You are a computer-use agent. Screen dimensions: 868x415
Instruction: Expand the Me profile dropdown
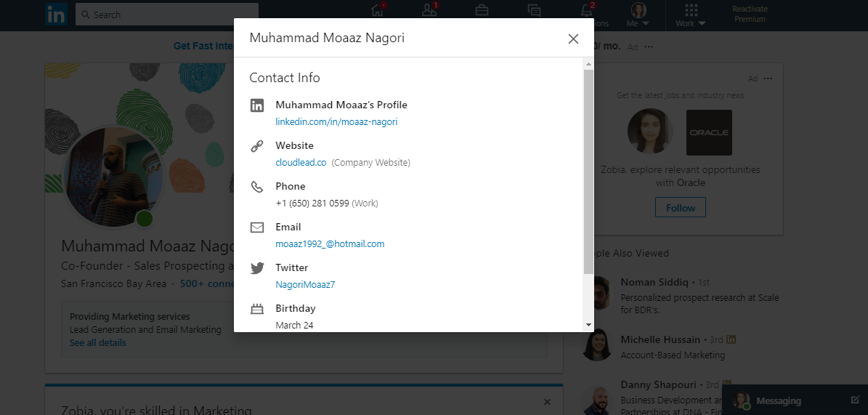(638, 15)
